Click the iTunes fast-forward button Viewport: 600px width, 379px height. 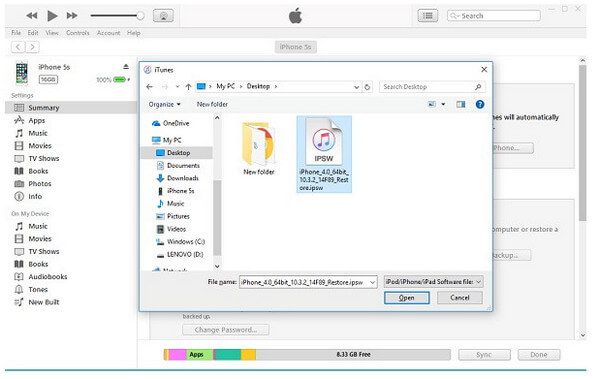[x=72, y=16]
